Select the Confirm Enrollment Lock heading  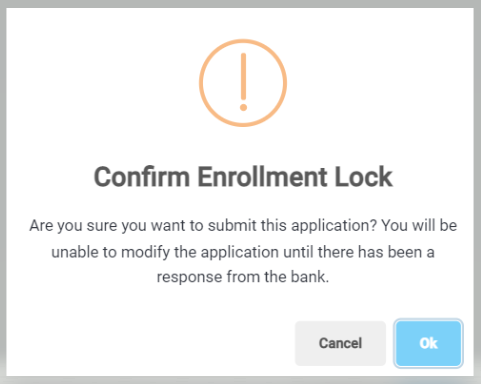[243, 177]
